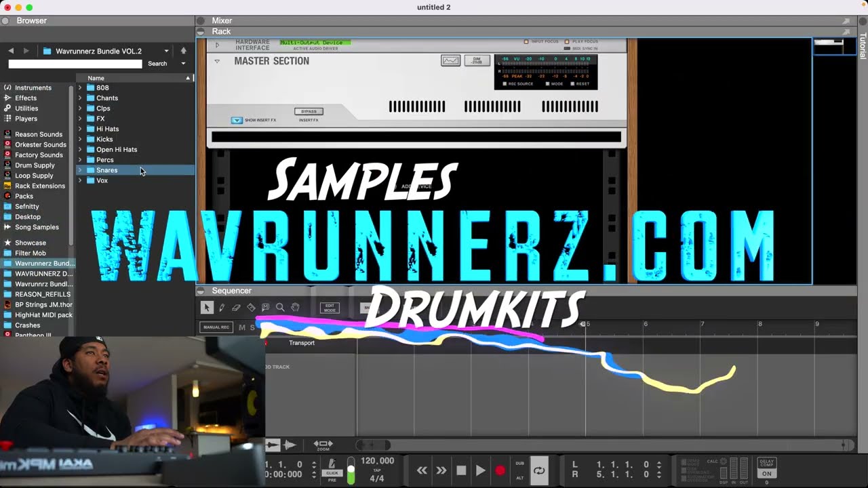The height and width of the screenshot is (488, 868).
Task: Toggle DIM -20dB button
Action: [477, 60]
